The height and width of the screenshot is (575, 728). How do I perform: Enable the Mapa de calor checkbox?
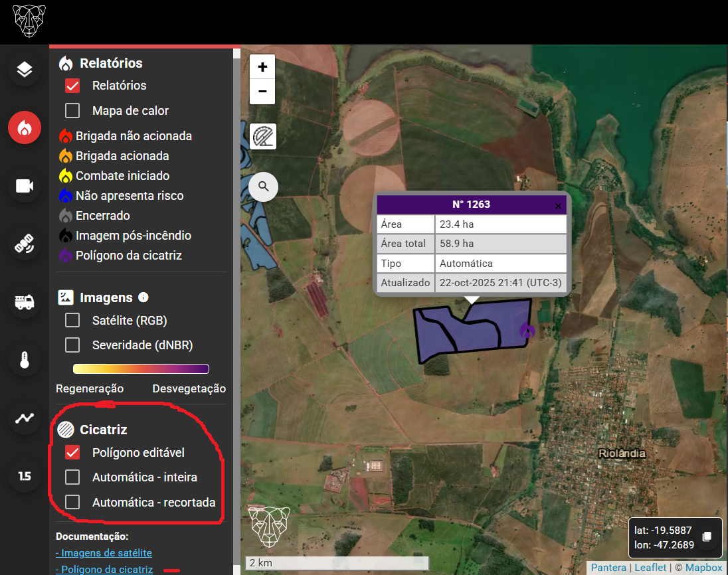point(72,111)
